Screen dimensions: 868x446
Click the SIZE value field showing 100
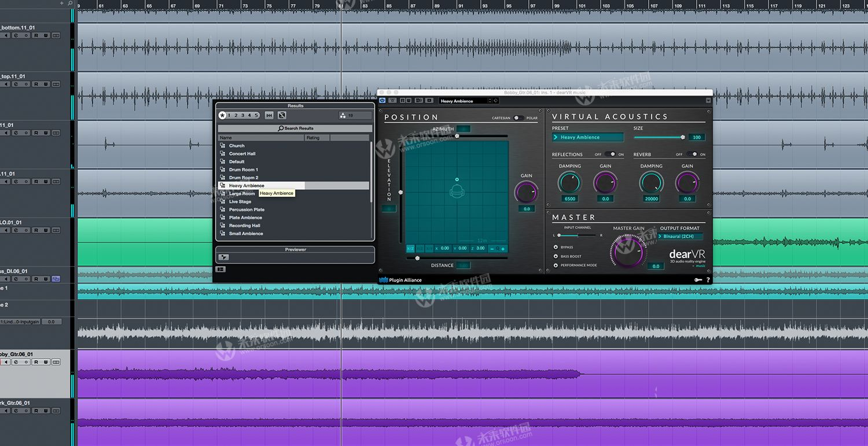[697, 137]
